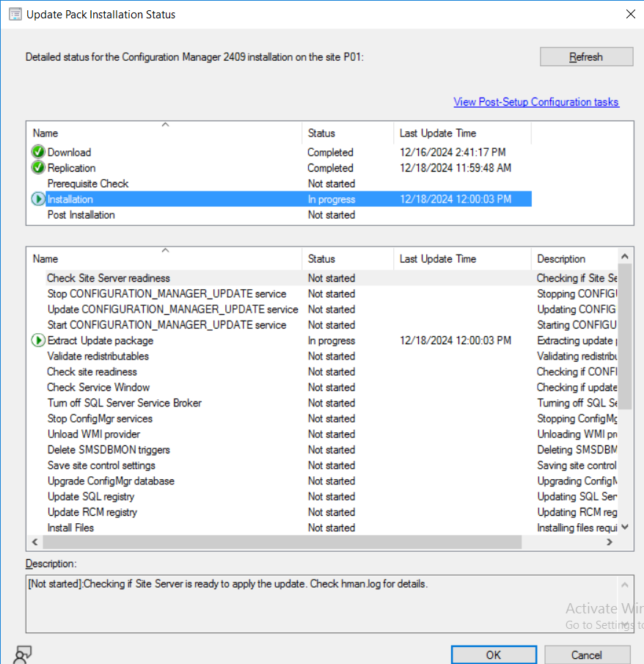Confirm with the OK button
The image size is (644, 664).
[494, 654]
